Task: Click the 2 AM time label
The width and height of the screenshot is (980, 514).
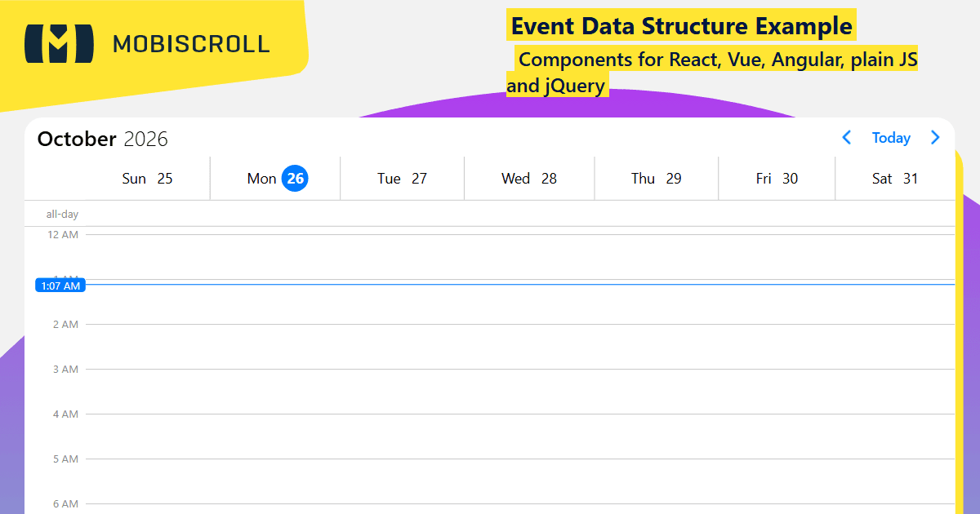Action: pyautogui.click(x=65, y=324)
